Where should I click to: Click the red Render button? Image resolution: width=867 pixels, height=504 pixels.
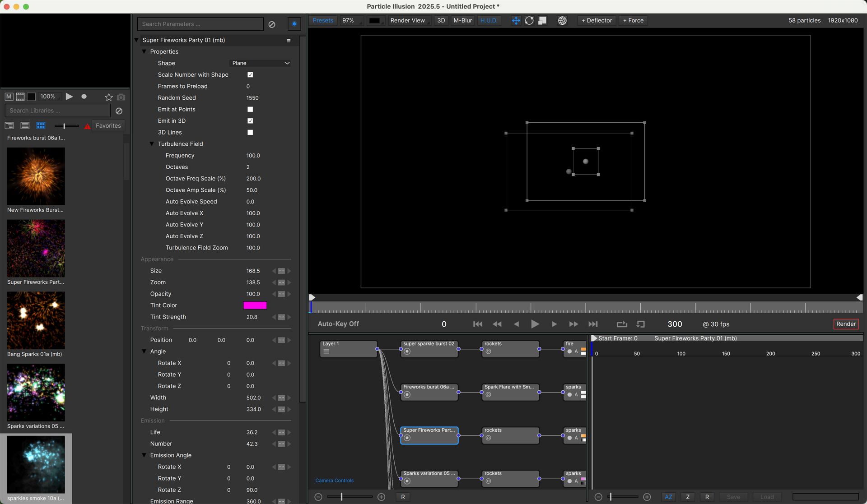click(845, 324)
